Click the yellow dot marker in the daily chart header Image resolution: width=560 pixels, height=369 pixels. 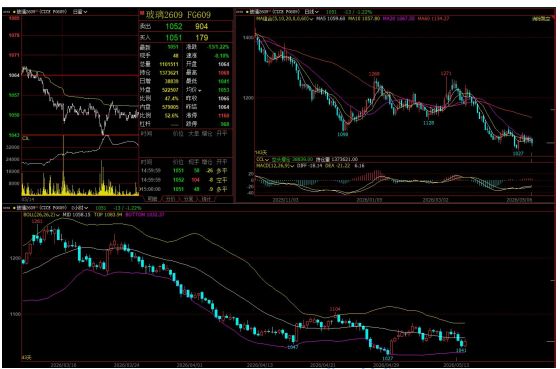click(247, 12)
